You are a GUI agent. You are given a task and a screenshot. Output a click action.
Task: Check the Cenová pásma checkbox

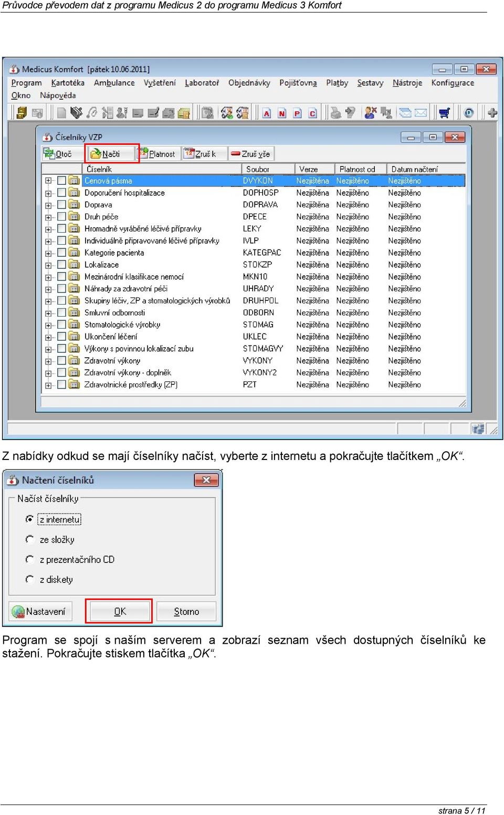tap(61, 181)
